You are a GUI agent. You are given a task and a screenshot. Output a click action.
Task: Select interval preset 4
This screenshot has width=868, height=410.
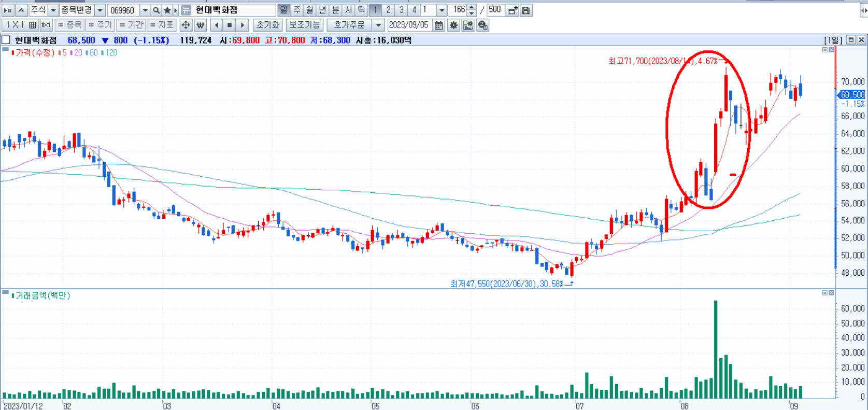(414, 10)
